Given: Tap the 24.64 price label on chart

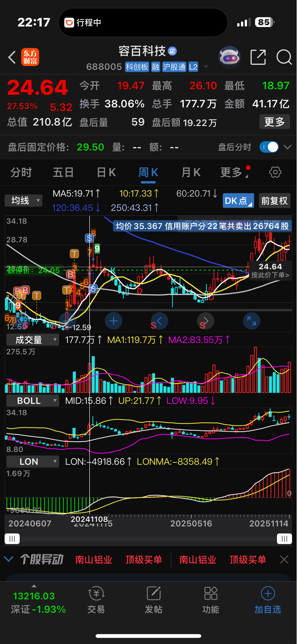Looking at the screenshot, I should coord(270,266).
